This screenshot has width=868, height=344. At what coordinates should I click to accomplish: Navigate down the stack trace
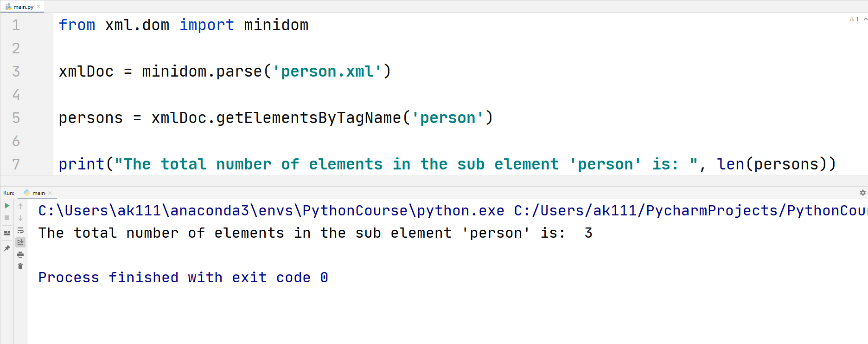point(20,218)
